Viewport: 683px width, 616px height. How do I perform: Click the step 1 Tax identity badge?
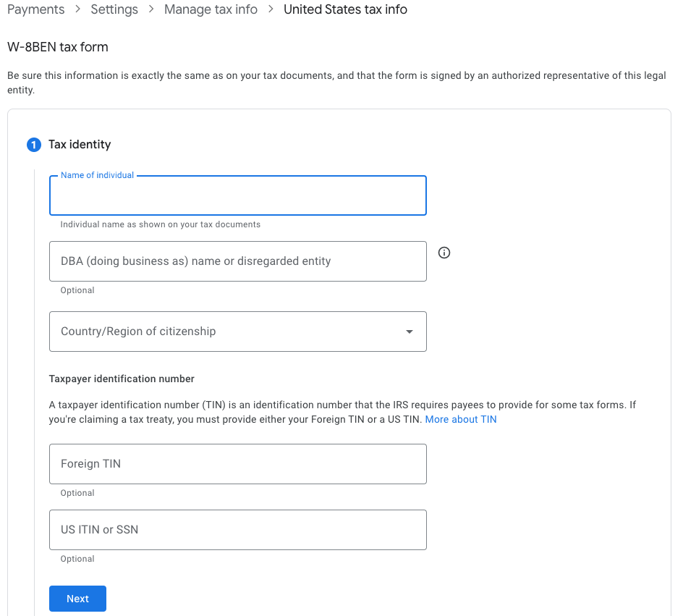(34, 145)
